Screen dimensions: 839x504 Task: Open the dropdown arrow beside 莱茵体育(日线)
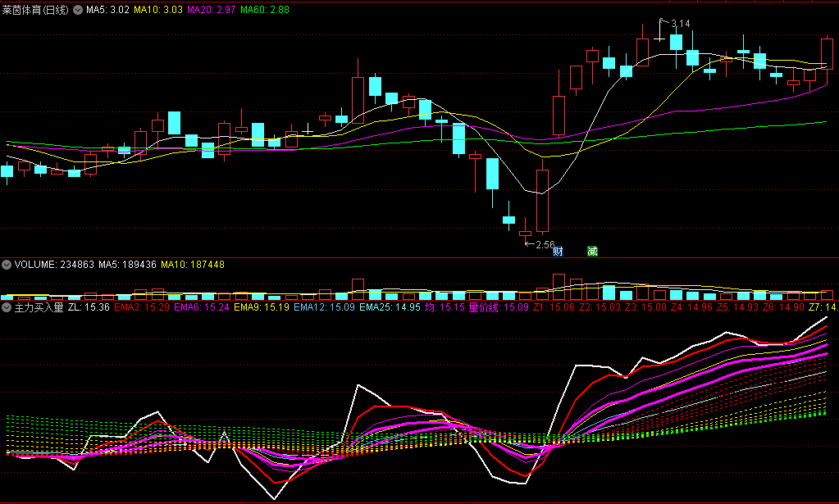[x=78, y=10]
